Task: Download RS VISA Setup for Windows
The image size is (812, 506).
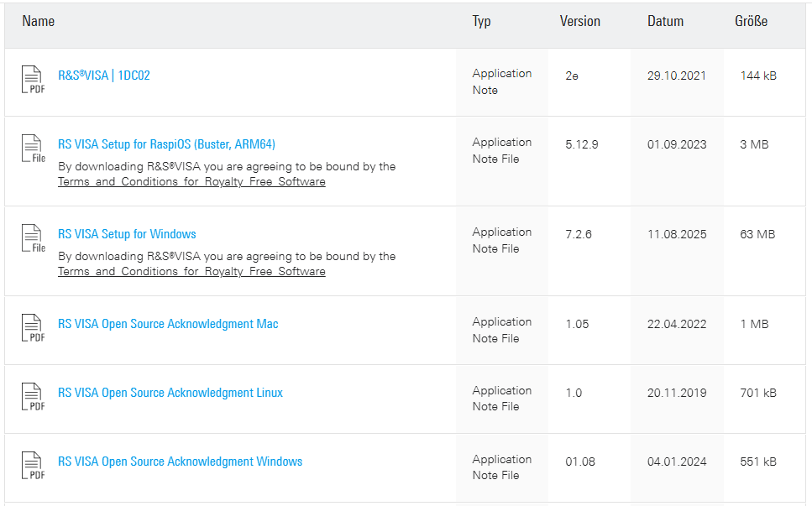Action: (127, 234)
